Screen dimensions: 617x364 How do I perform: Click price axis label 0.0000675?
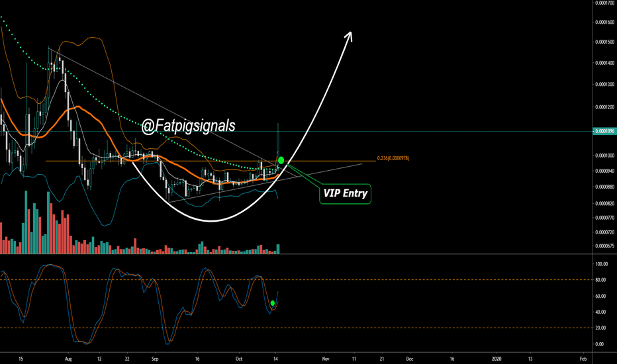click(x=605, y=246)
